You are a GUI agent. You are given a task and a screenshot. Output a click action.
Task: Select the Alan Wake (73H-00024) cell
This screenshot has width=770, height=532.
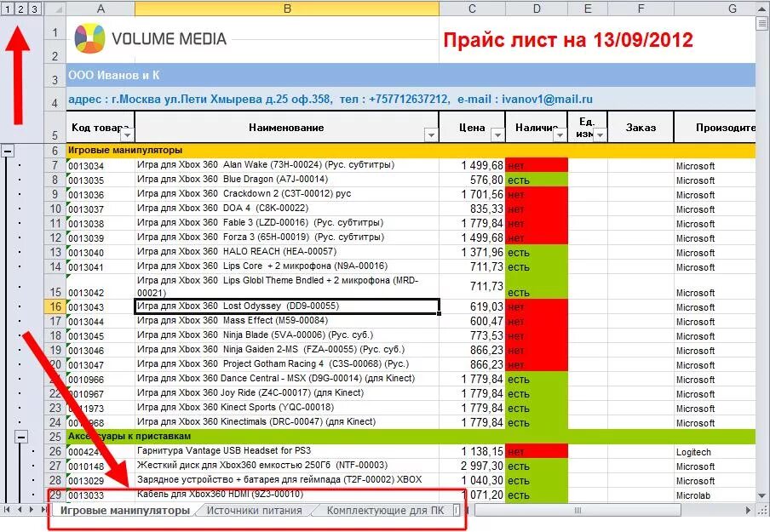click(x=287, y=165)
